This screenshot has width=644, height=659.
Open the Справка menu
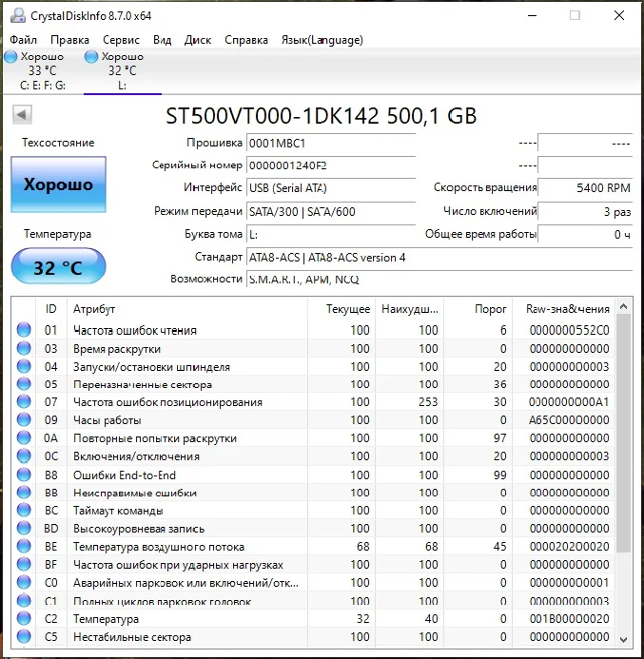246,40
